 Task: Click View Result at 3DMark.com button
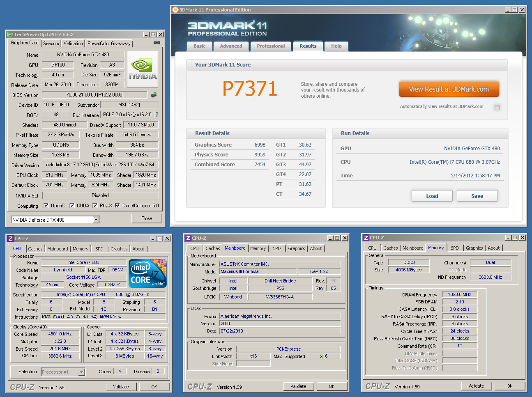click(449, 89)
